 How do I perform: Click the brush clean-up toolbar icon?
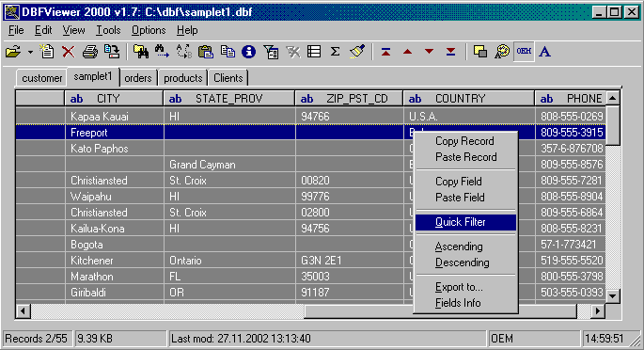(x=357, y=52)
